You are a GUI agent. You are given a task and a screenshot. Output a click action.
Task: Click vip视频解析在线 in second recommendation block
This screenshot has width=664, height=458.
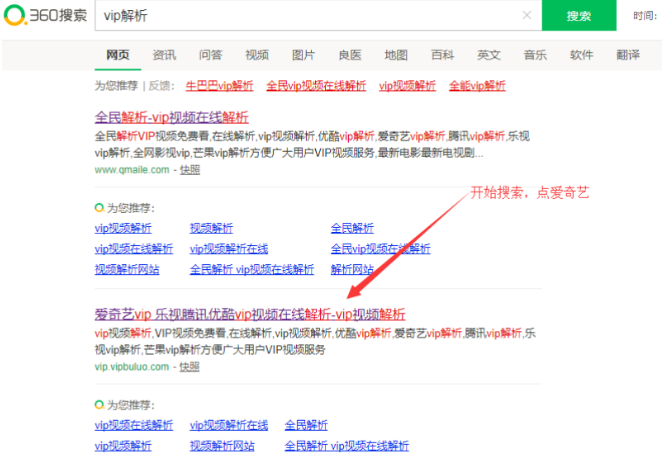tap(229, 425)
